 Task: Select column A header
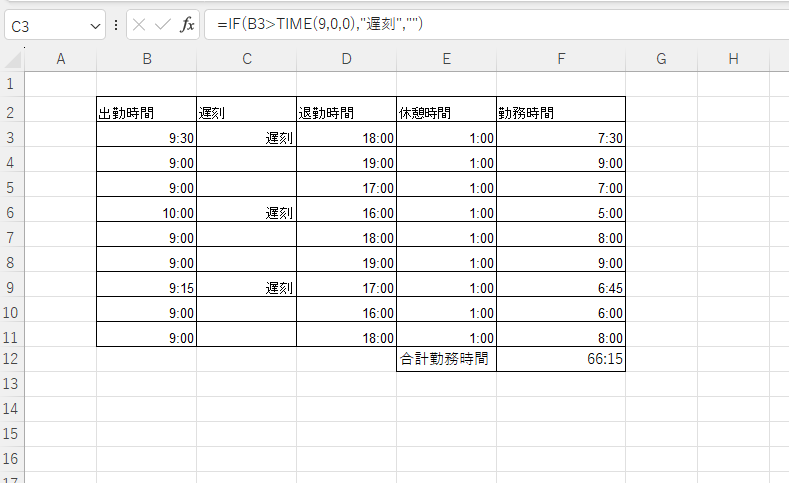60,59
